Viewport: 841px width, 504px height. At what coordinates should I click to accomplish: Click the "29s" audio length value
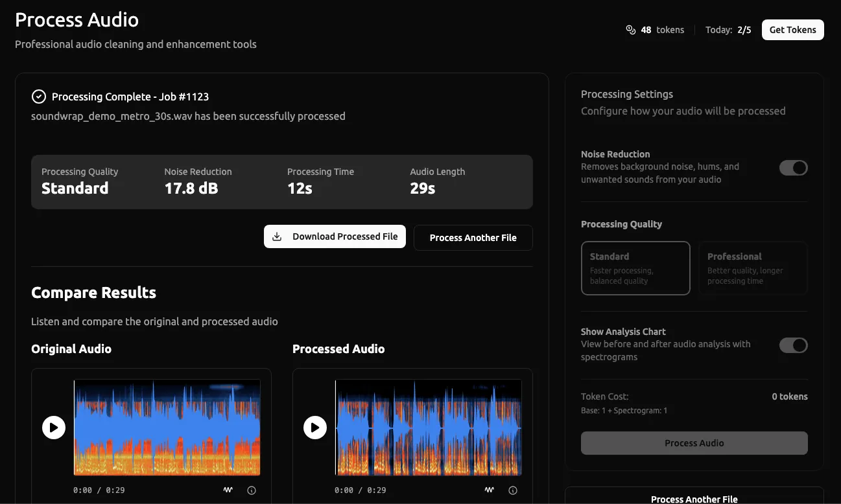423,189
